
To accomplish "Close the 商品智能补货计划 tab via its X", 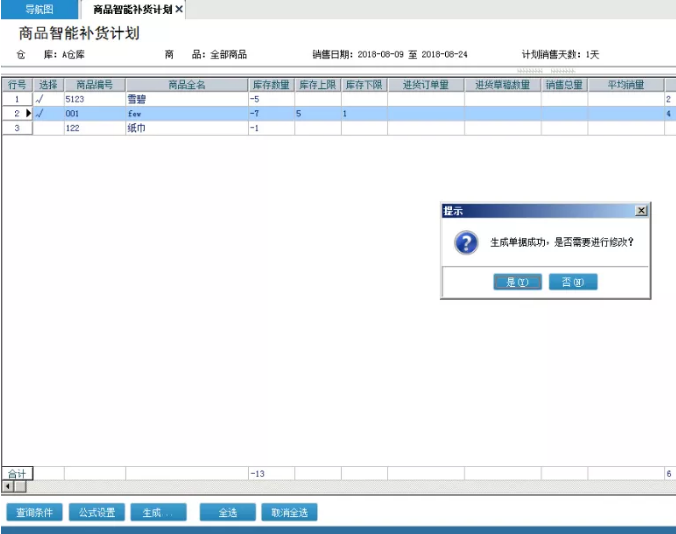I will click(179, 9).
